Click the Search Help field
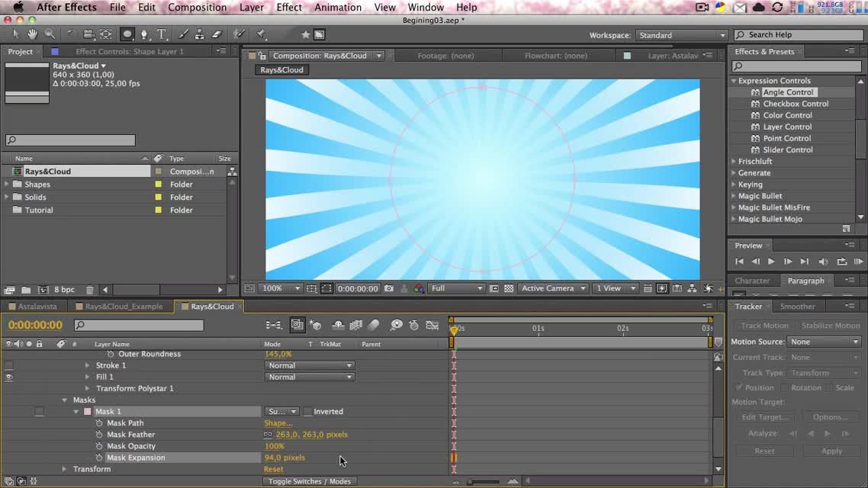 799,34
